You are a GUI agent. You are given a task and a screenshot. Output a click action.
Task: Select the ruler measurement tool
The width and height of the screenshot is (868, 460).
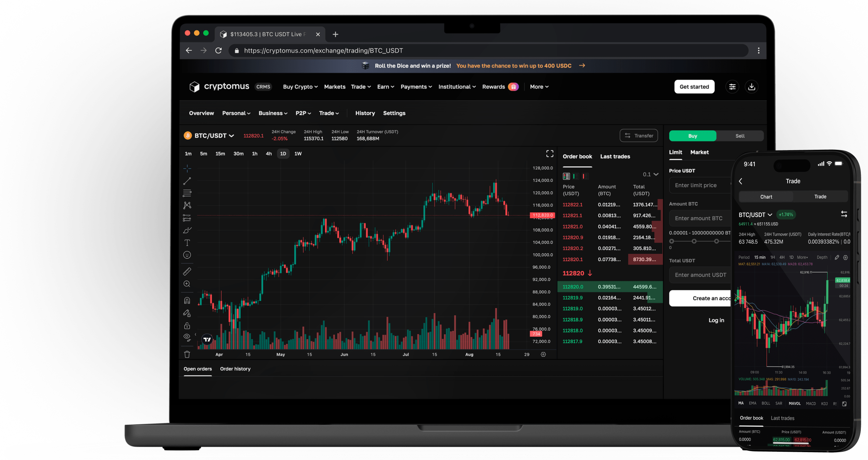[x=187, y=271]
